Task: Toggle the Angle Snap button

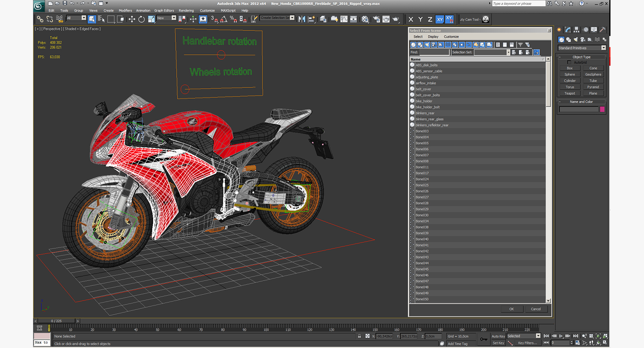Action: [224, 19]
